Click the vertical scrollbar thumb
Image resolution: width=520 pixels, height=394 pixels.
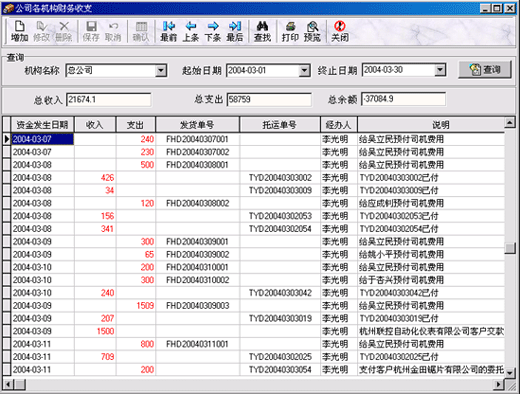pyautogui.click(x=510, y=248)
